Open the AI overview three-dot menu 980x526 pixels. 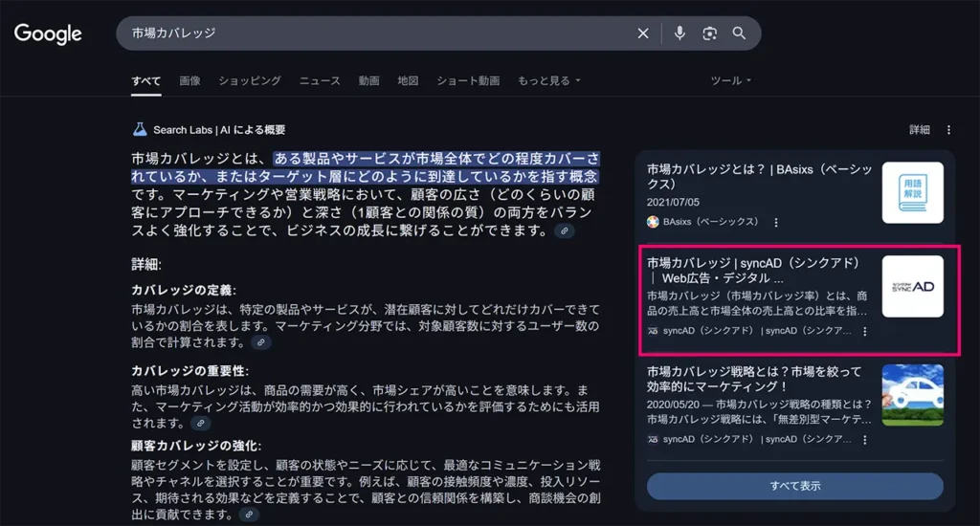[x=948, y=130]
